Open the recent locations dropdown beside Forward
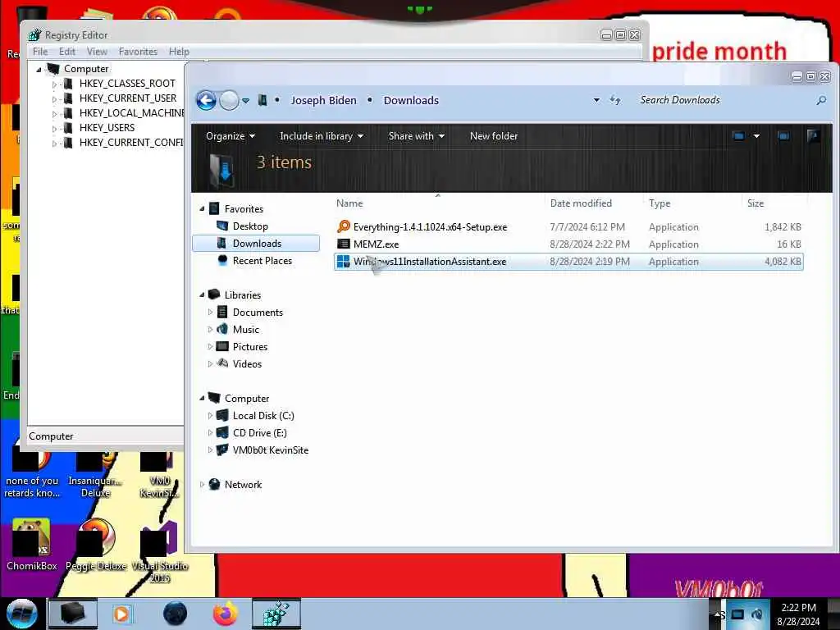Viewport: 840px width, 630px height. 245,101
